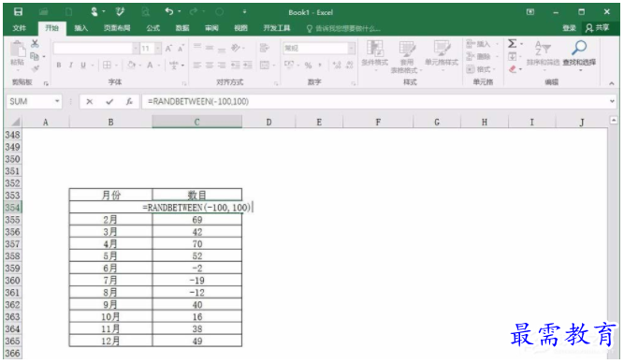Click the Fill Color bucket icon
624x364 pixels.
click(131, 65)
